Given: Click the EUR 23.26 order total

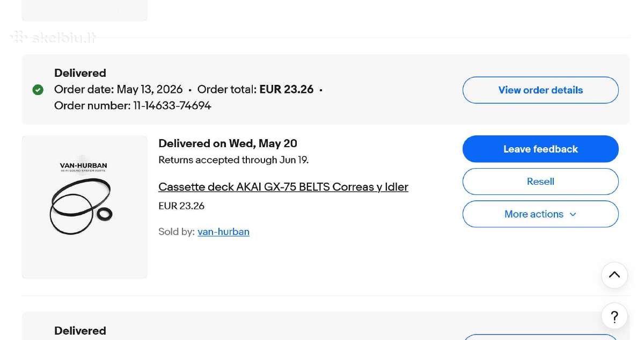Looking at the screenshot, I should (286, 89).
